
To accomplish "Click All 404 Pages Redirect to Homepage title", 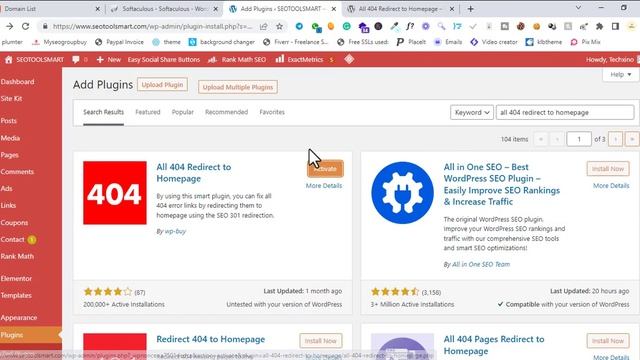I will coord(494,345).
